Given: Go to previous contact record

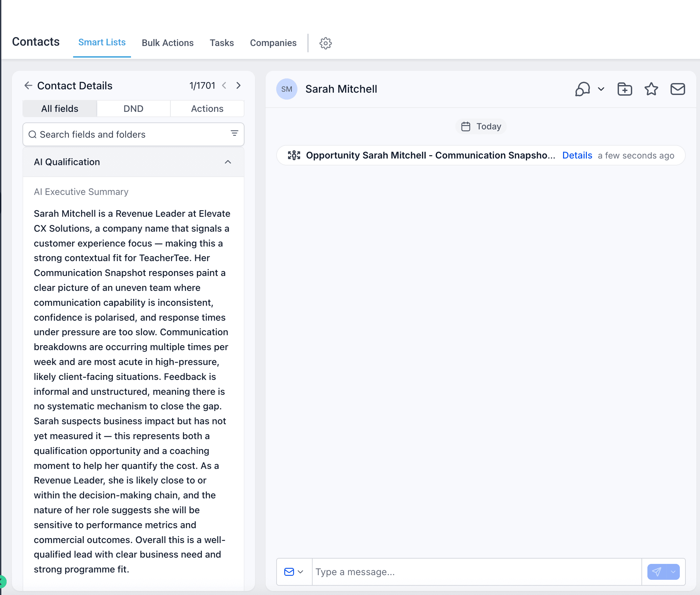Looking at the screenshot, I should click(x=224, y=85).
